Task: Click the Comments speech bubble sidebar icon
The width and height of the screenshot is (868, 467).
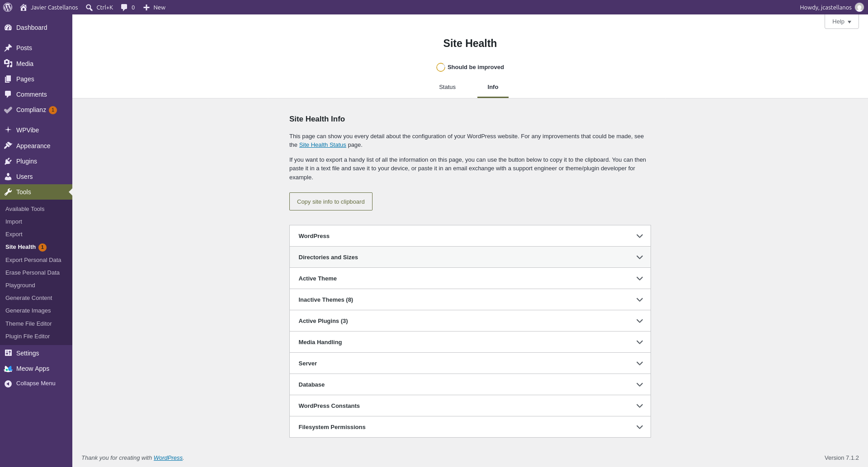Action: point(8,94)
